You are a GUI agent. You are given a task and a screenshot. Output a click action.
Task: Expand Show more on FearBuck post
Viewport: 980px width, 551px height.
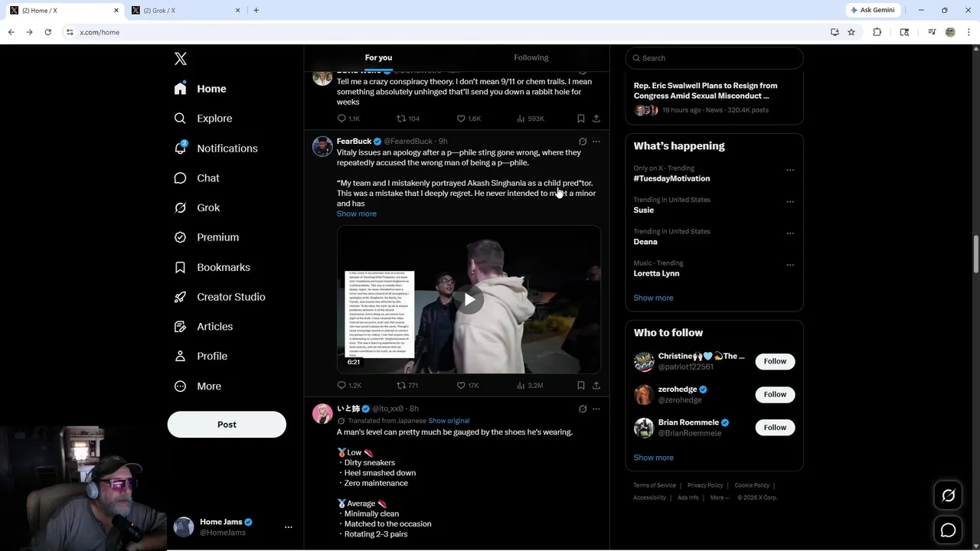click(x=357, y=214)
